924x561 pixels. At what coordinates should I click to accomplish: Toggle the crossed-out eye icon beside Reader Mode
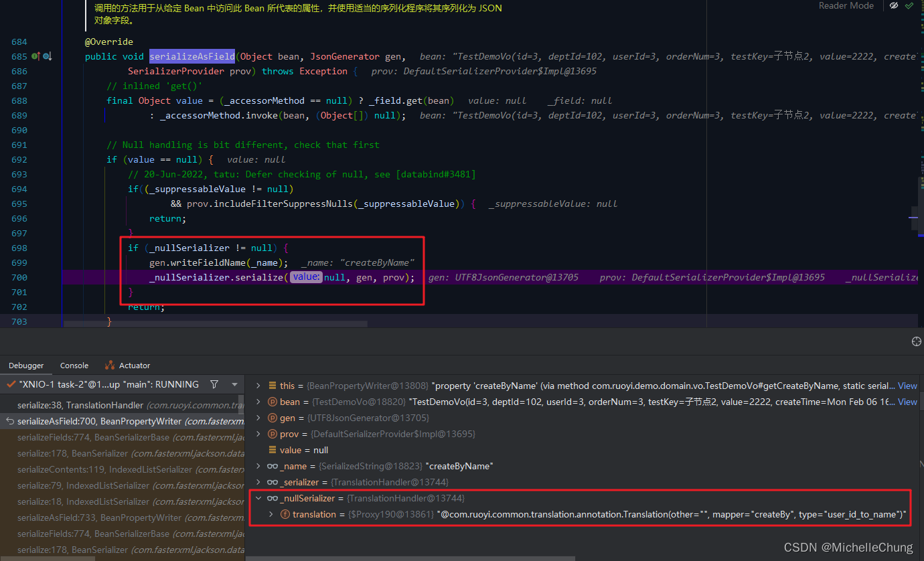click(893, 5)
